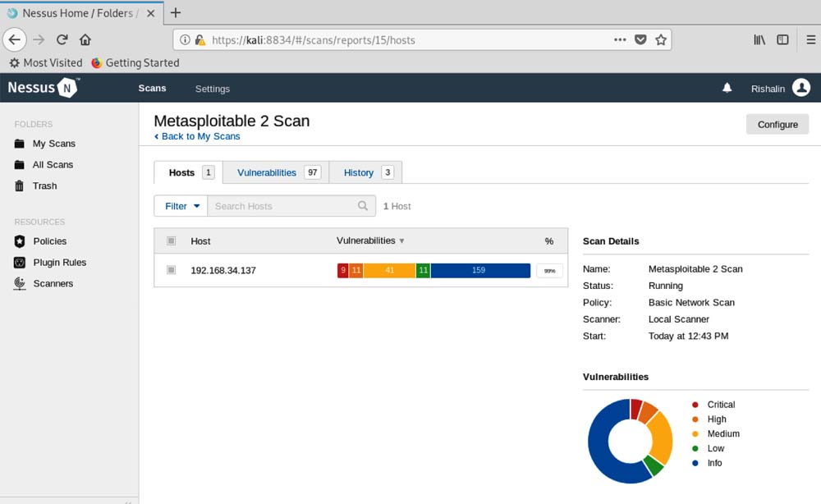Click the Local Scanner value

point(679,319)
